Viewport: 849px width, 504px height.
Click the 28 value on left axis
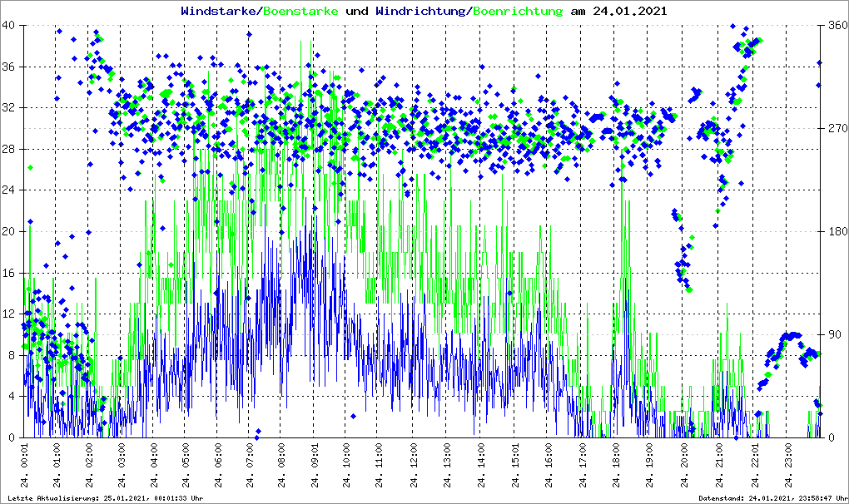tap(9, 150)
